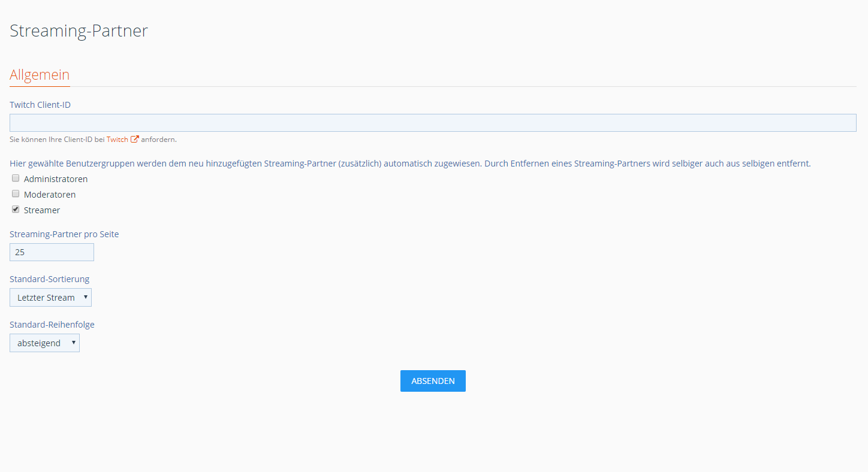This screenshot has height=472, width=868.
Task: Click the Streaming-Partner page heading
Action: (x=79, y=31)
